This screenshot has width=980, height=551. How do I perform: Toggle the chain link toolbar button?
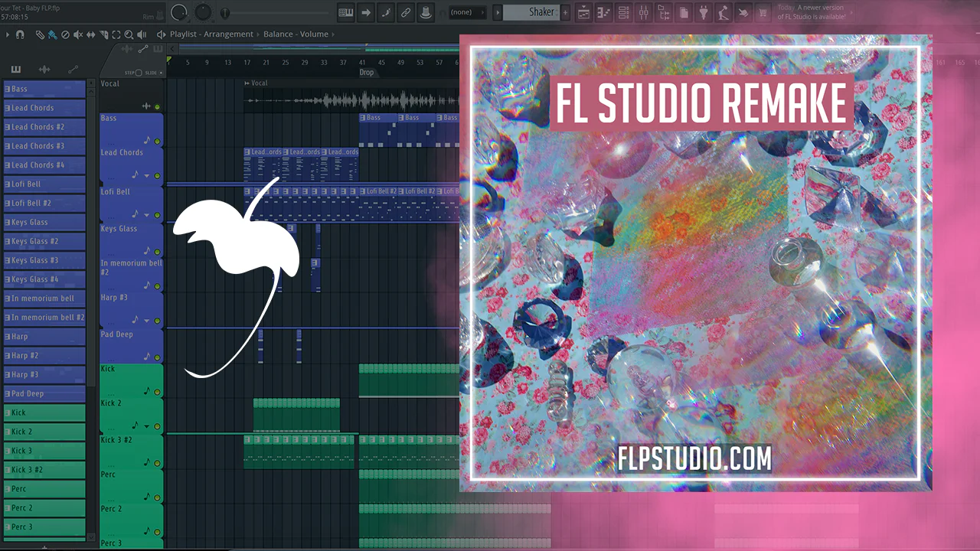tap(406, 12)
